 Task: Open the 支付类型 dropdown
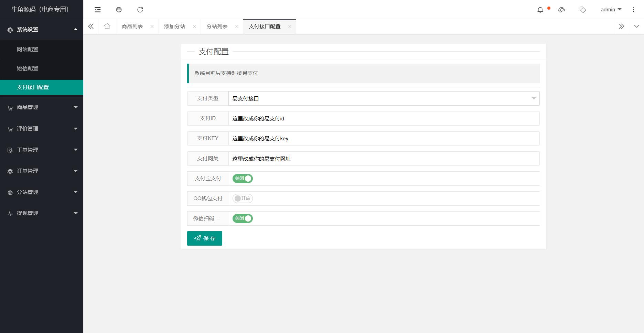click(384, 98)
